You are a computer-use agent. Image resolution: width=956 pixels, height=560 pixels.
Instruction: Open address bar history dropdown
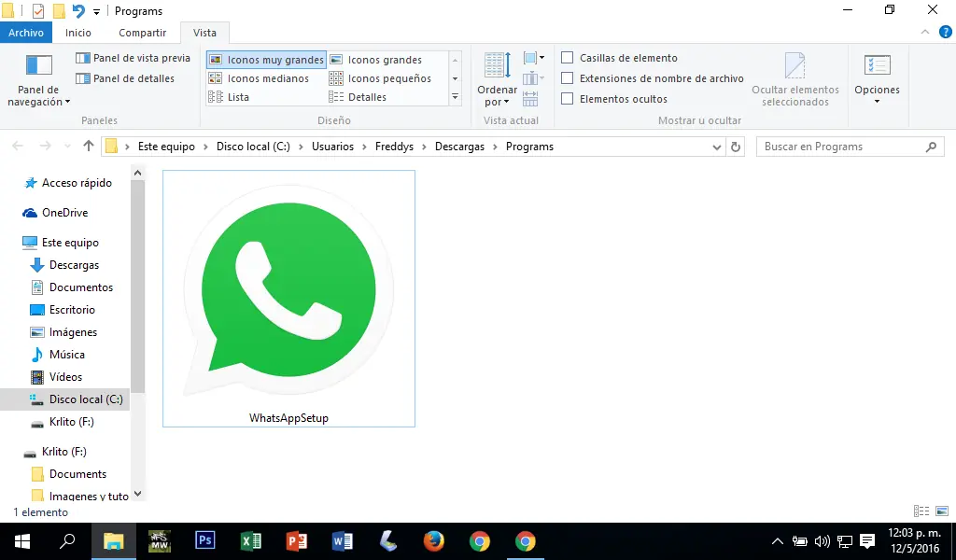click(x=717, y=147)
